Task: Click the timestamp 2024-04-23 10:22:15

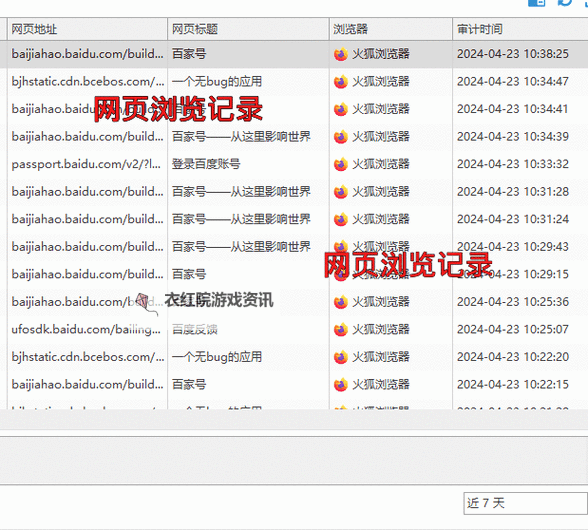Action: tap(513, 384)
